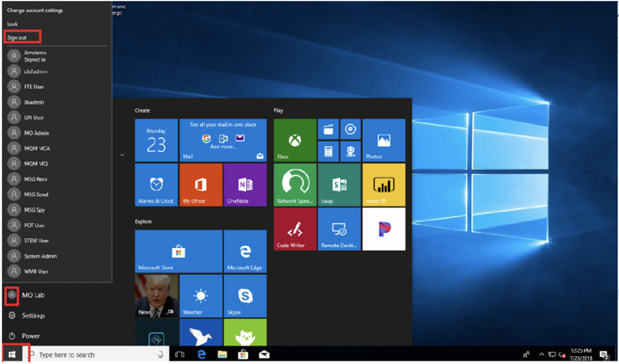Switch to the ibmdemo signed-in account
Image resolution: width=619 pixels, height=364 pixels.
pyautogui.click(x=57, y=56)
